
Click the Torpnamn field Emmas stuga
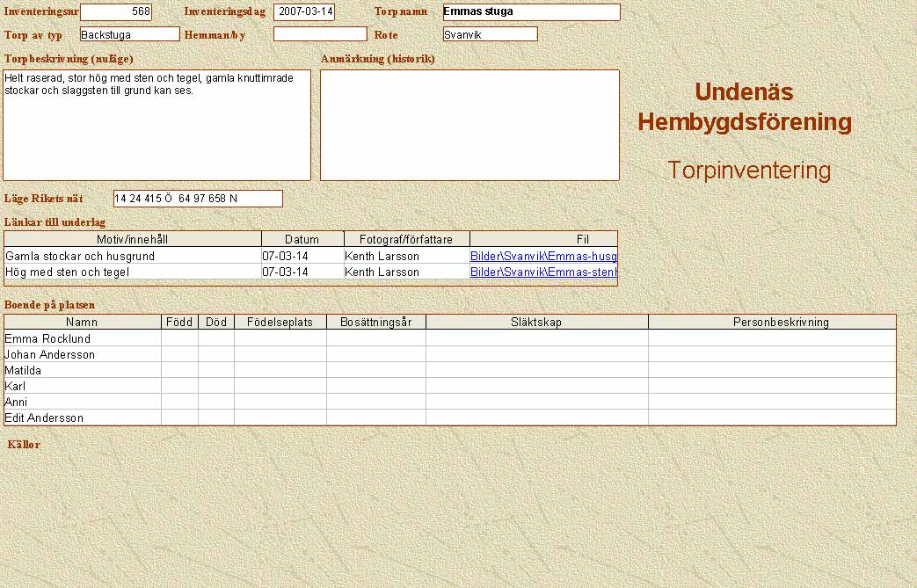click(531, 12)
